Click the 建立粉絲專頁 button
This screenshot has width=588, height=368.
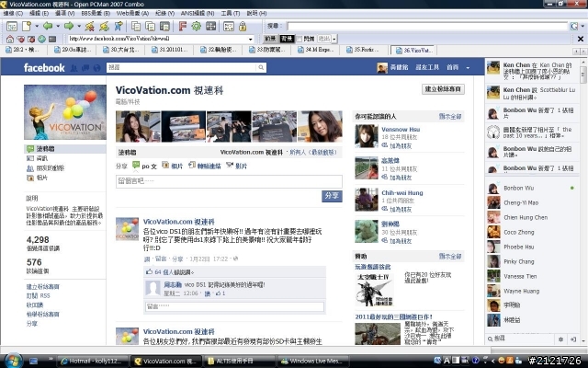point(443,89)
